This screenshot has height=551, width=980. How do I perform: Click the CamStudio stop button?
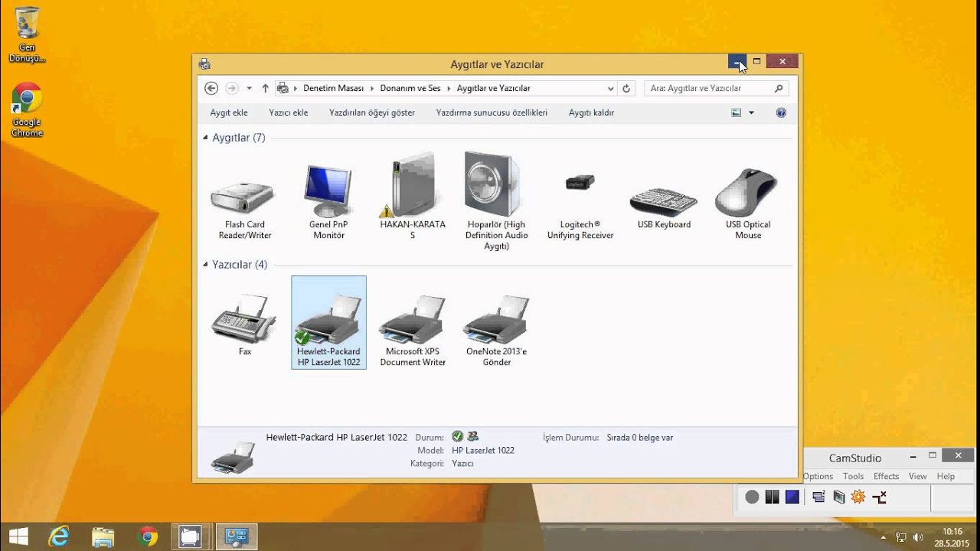tap(792, 497)
